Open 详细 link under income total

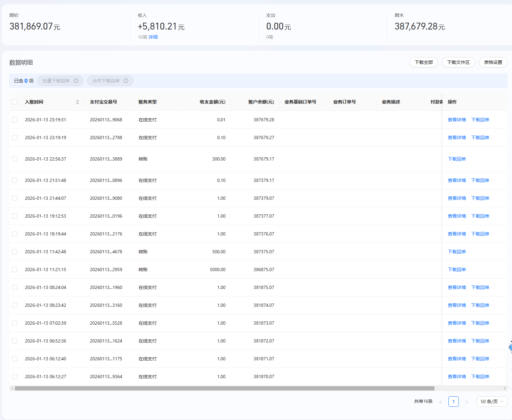point(153,37)
